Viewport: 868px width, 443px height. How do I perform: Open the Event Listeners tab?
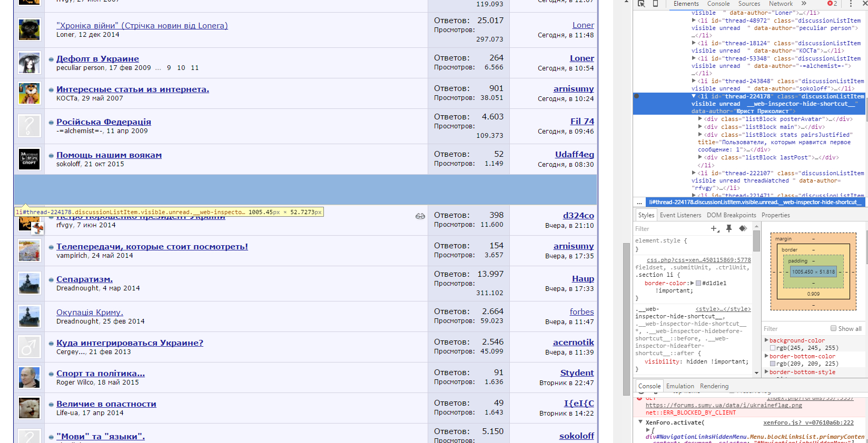pos(680,215)
